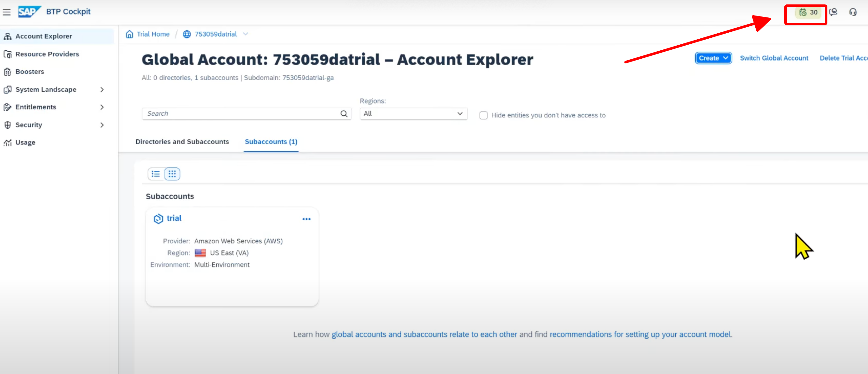The height and width of the screenshot is (374, 868).
Task: Open the hamburger navigation menu
Action: click(7, 12)
